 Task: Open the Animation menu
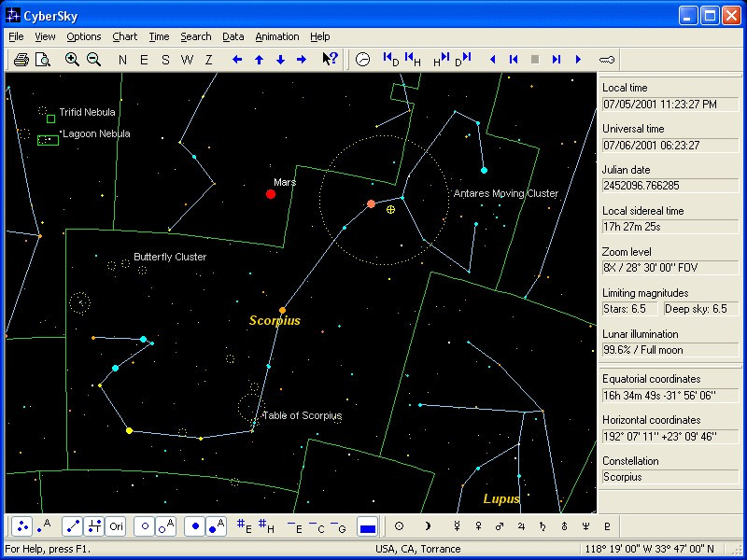click(277, 36)
